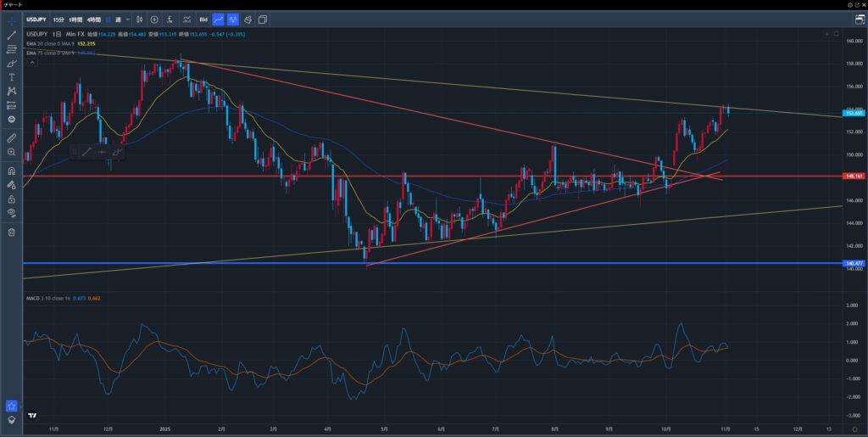Viewport: 868px width, 437px height.
Task: Click the 148.161 red price level label
Action: click(x=854, y=176)
